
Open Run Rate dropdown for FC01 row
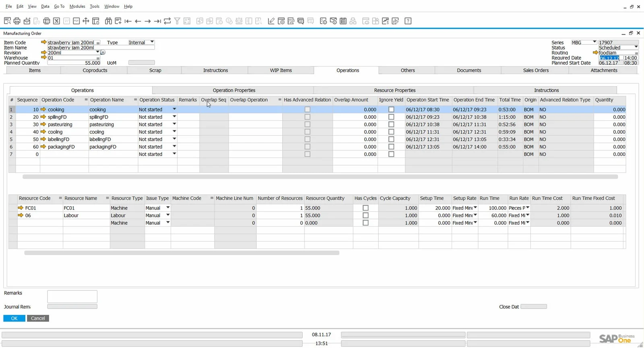pyautogui.click(x=527, y=207)
